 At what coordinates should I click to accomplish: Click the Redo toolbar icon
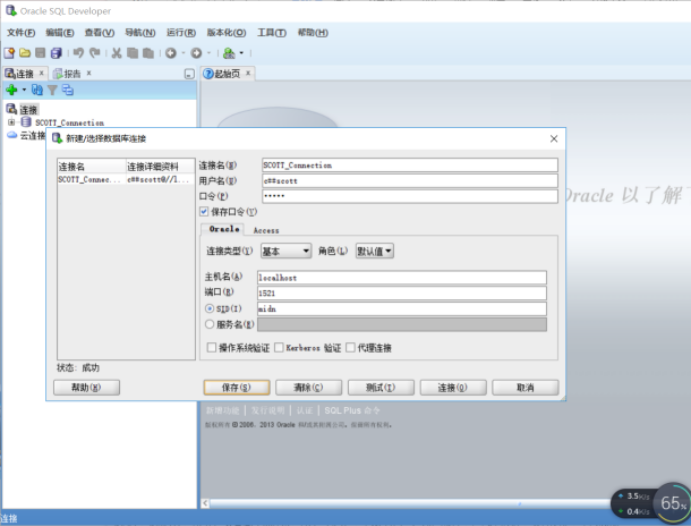pyautogui.click(x=95, y=53)
